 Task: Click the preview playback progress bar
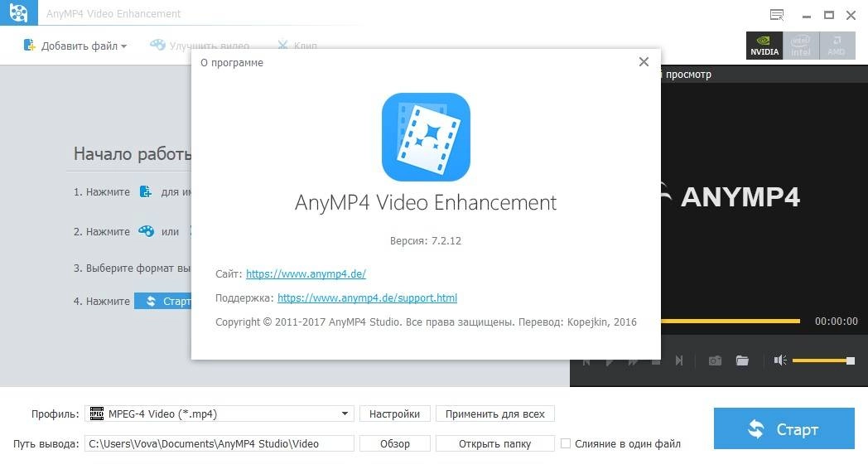731,321
